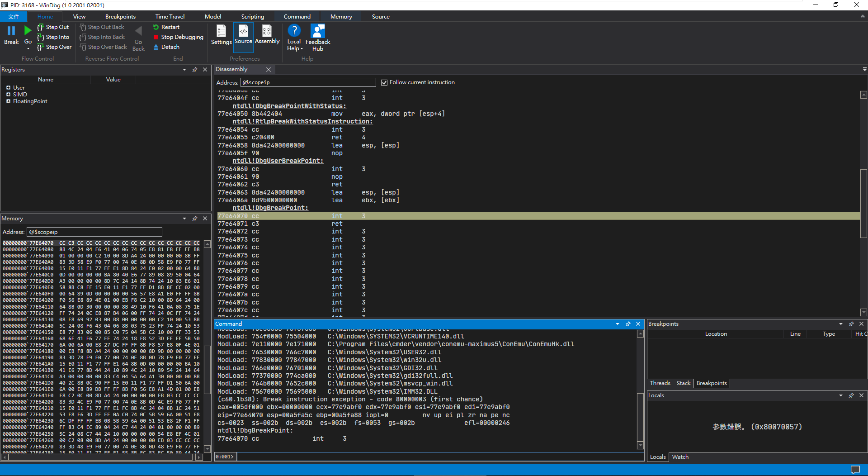The image size is (868, 476).
Task: Open Command window options dropdown
Action: pos(618,324)
